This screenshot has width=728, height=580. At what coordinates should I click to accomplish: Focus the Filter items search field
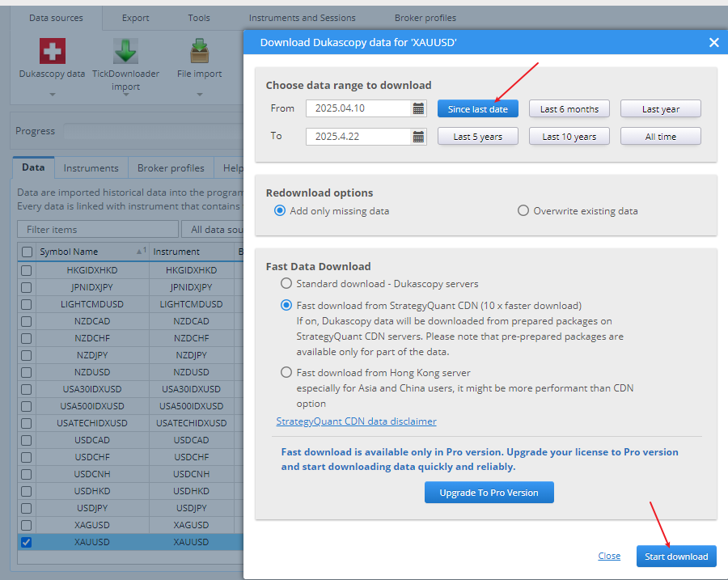tap(98, 230)
